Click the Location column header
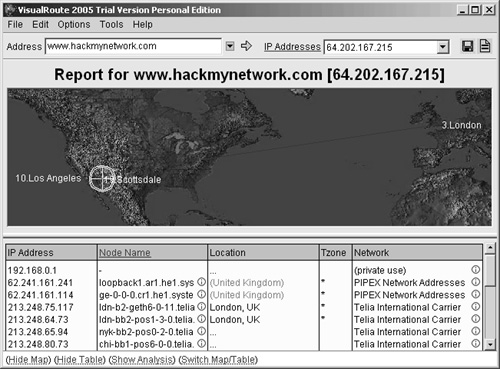Image resolution: width=500 pixels, height=369 pixels. click(263, 253)
